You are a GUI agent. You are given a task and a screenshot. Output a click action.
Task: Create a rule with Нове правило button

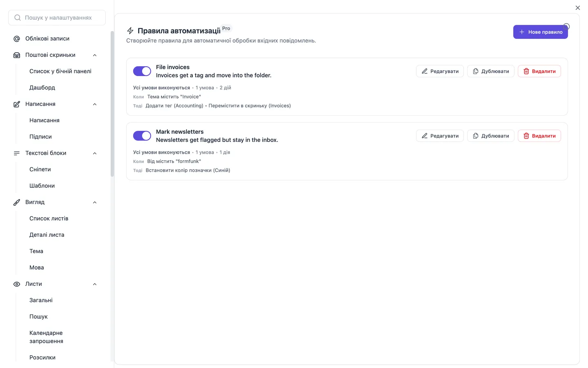tap(541, 32)
